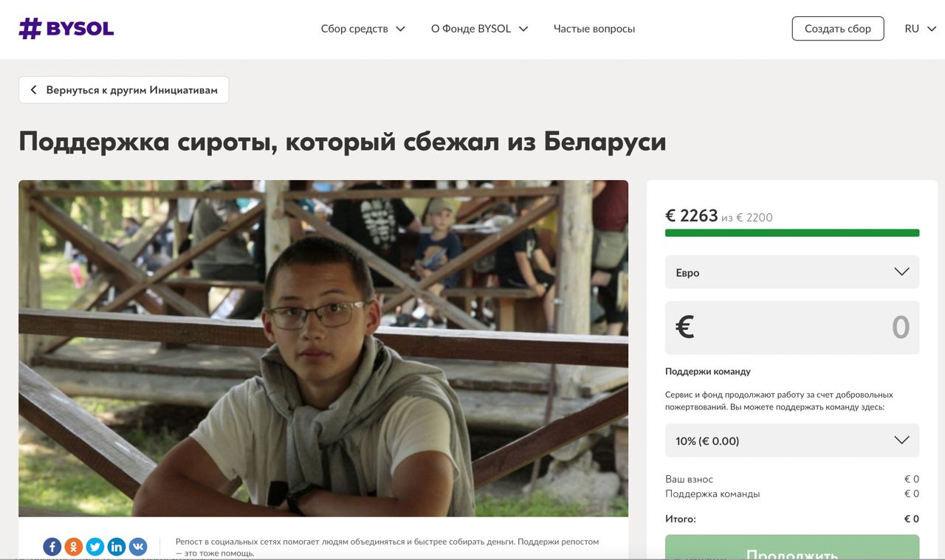The image size is (945, 560).
Task: Share fundraiser on Facebook
Action: (52, 547)
